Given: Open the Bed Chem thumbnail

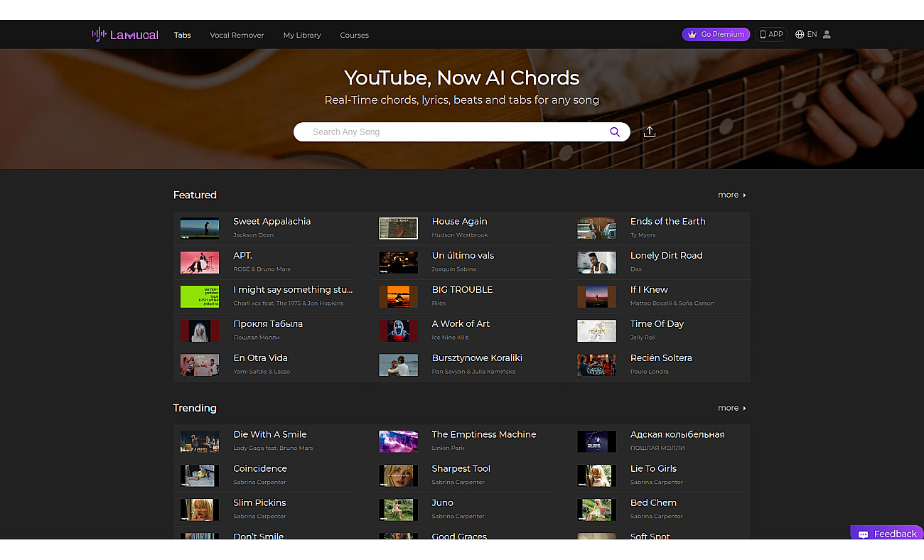Looking at the screenshot, I should coord(596,510).
